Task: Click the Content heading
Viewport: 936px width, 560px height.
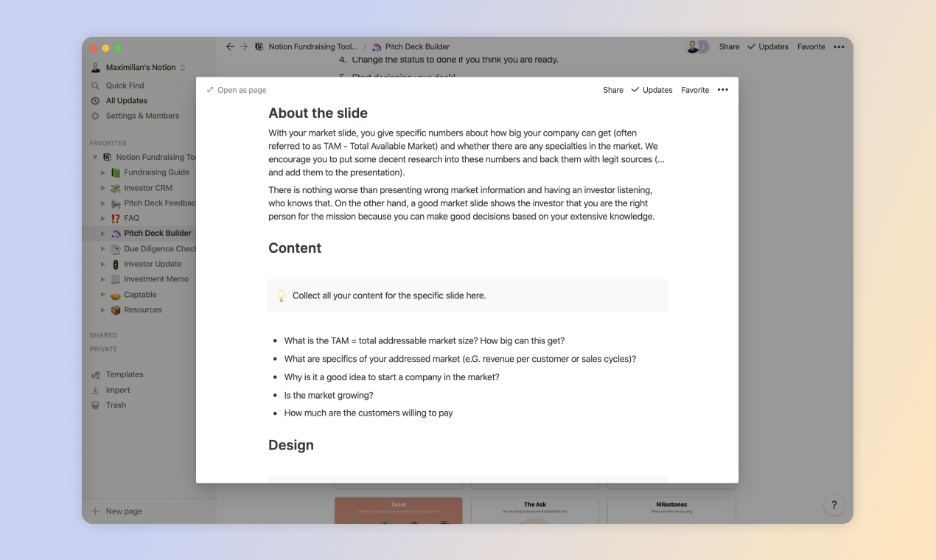Action: tap(295, 248)
